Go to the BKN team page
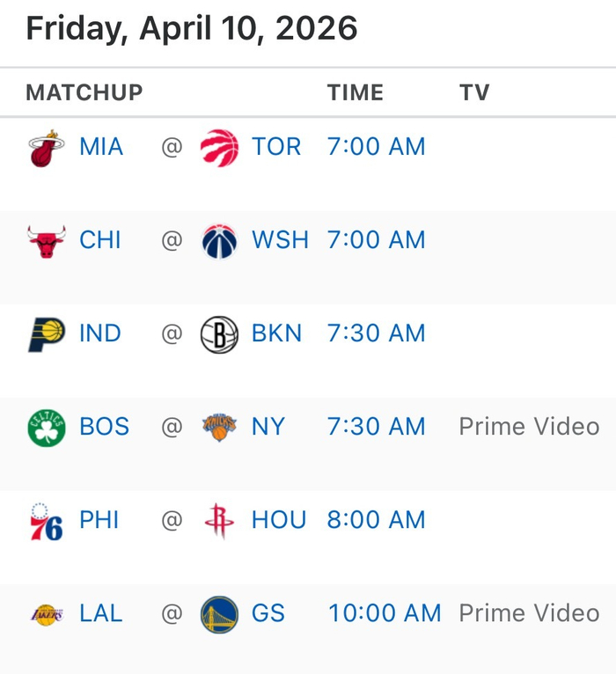This screenshot has width=616, height=674. coord(276,333)
